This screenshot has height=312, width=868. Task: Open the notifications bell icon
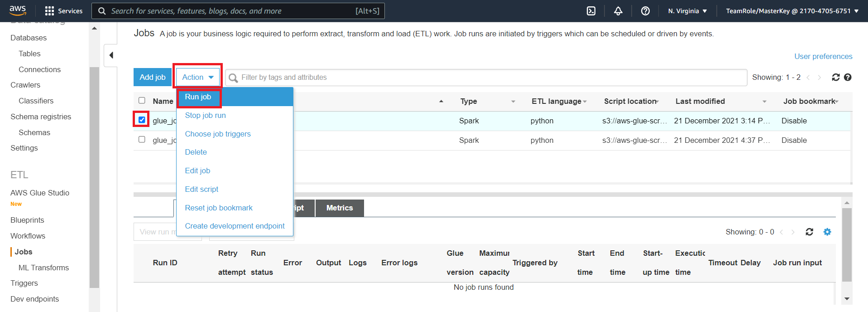pyautogui.click(x=618, y=11)
